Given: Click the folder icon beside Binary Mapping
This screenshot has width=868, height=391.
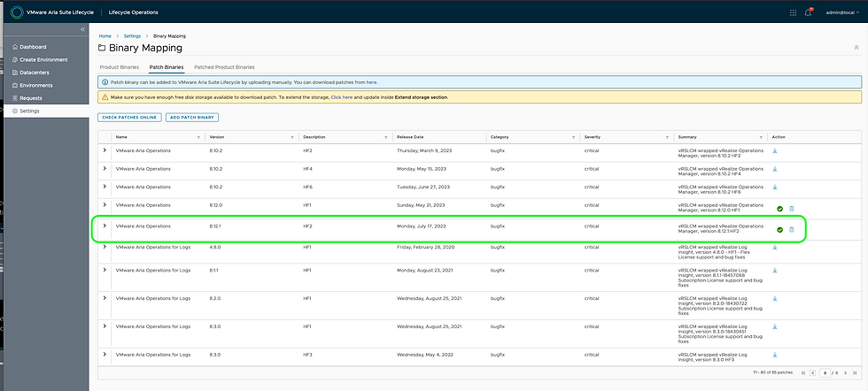Looking at the screenshot, I should (x=102, y=48).
